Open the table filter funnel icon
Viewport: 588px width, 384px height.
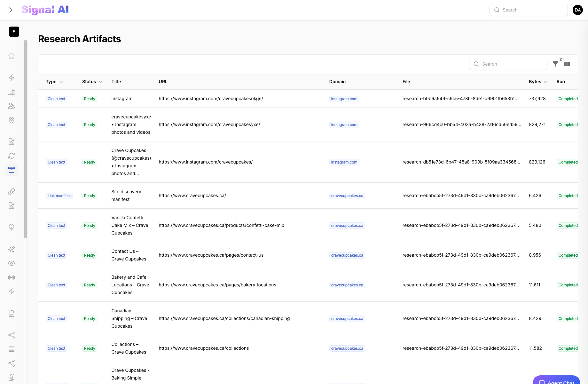coord(555,64)
